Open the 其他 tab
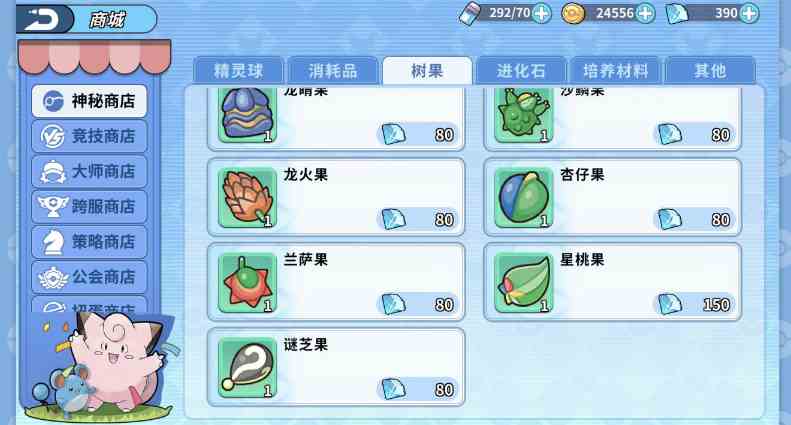Viewport: 791px width, 425px height. point(710,71)
